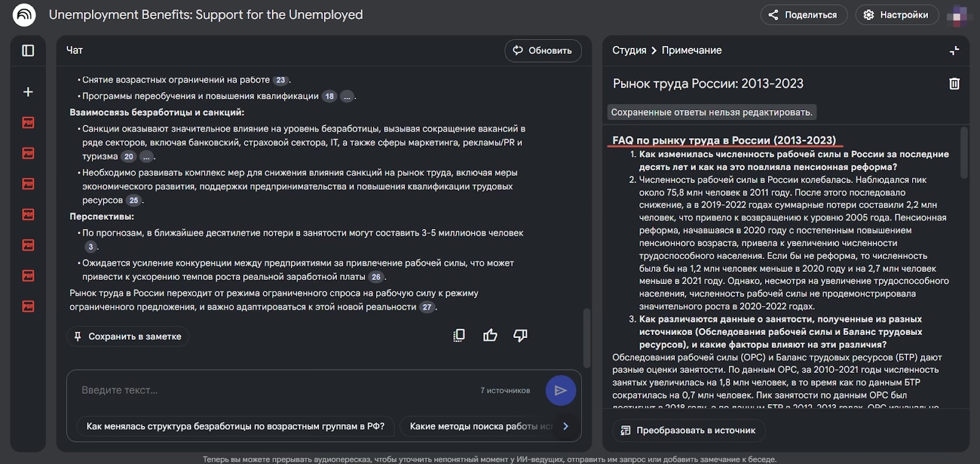Open citation number 23

(x=281, y=80)
